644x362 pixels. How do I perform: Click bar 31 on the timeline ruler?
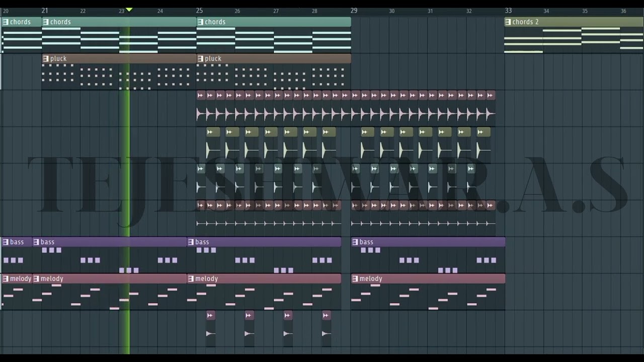[430, 11]
